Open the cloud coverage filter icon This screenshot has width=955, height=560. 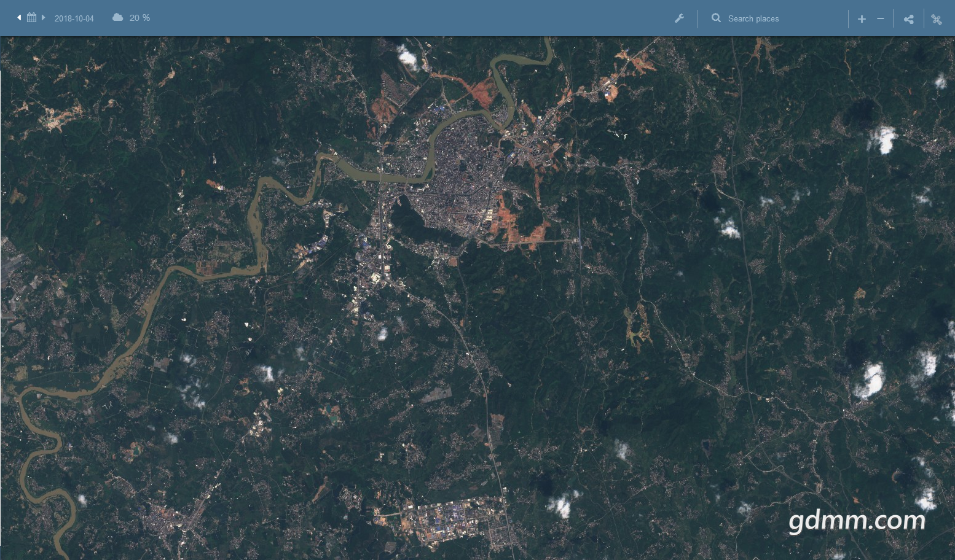coord(117,18)
